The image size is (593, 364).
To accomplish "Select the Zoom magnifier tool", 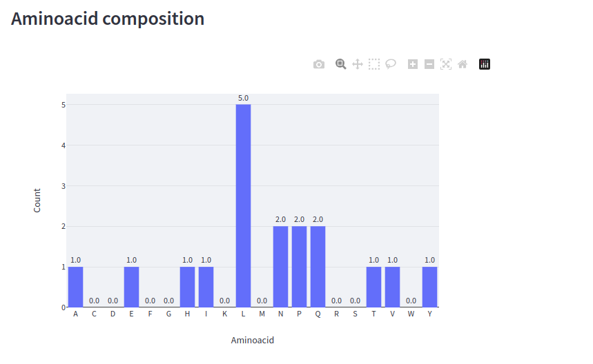I will coord(340,64).
